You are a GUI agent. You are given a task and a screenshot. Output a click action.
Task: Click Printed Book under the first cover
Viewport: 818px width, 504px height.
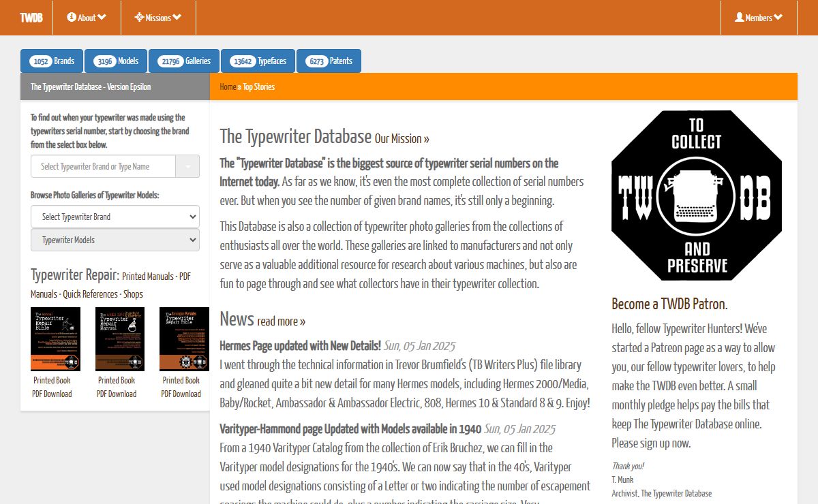(x=52, y=380)
